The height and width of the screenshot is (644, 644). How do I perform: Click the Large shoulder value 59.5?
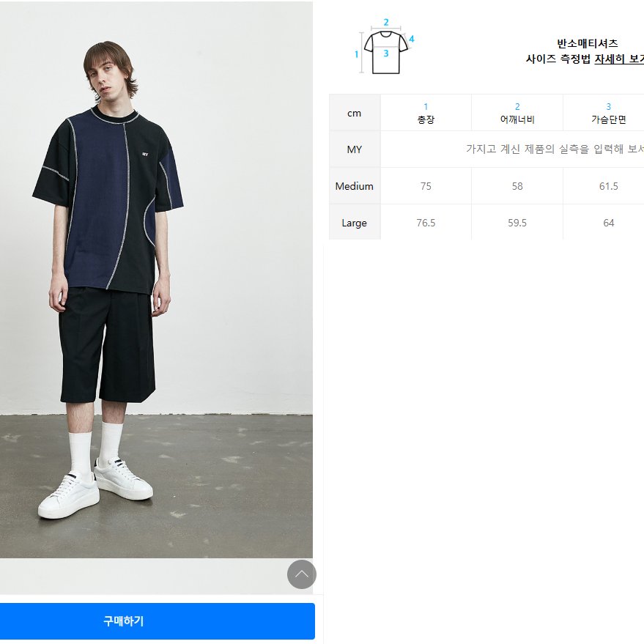coord(517,223)
